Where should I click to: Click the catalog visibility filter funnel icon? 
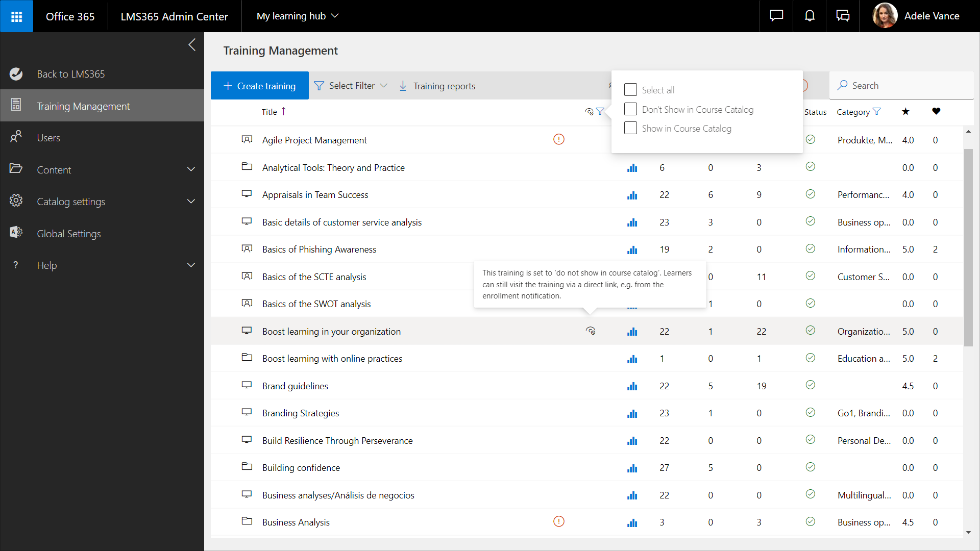point(600,112)
